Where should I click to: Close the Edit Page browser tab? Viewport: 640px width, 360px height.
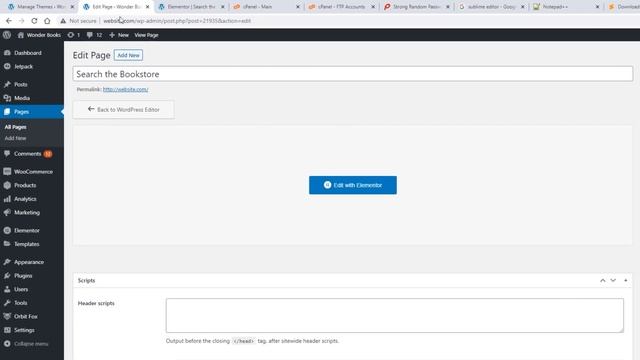(x=147, y=7)
